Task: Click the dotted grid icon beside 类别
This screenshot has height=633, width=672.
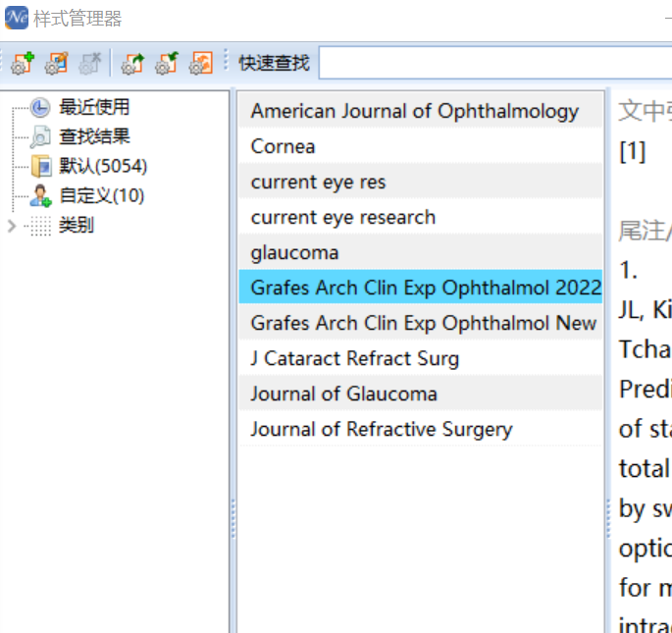Action: (41, 226)
